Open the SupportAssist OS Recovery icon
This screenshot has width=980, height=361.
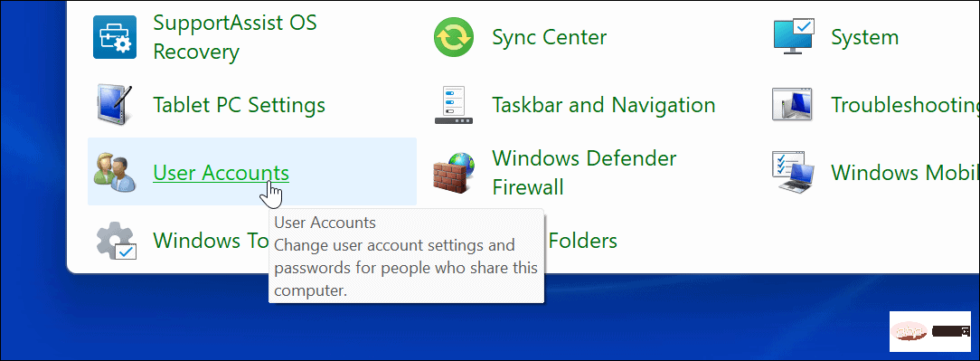pyautogui.click(x=115, y=37)
